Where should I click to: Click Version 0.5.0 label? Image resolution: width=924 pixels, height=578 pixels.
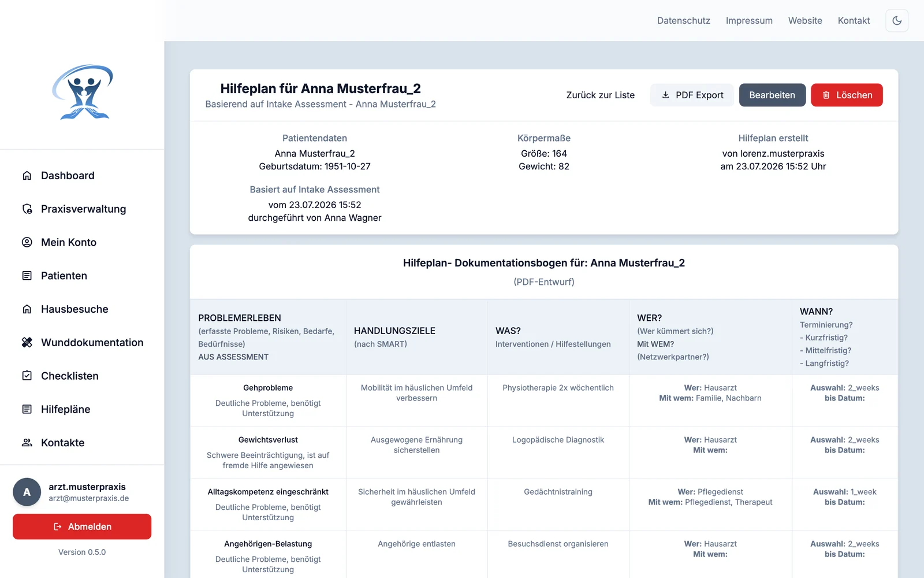click(x=82, y=552)
